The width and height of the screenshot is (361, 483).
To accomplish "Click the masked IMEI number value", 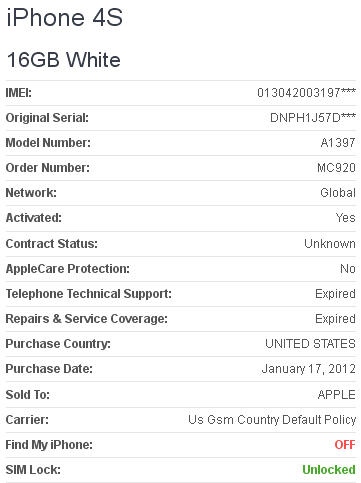I will pyautogui.click(x=306, y=92).
